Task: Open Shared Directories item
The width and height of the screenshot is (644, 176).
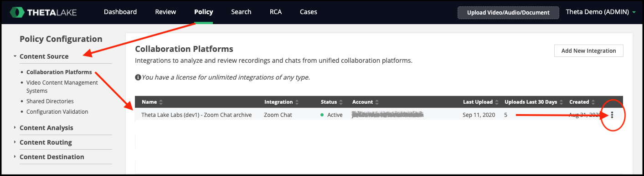Action: [x=50, y=101]
